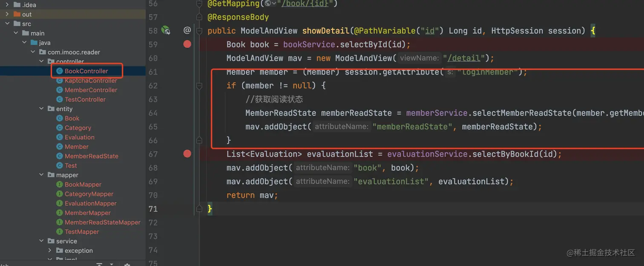
Task: Open MemberReadState entity class
Action: (92, 156)
